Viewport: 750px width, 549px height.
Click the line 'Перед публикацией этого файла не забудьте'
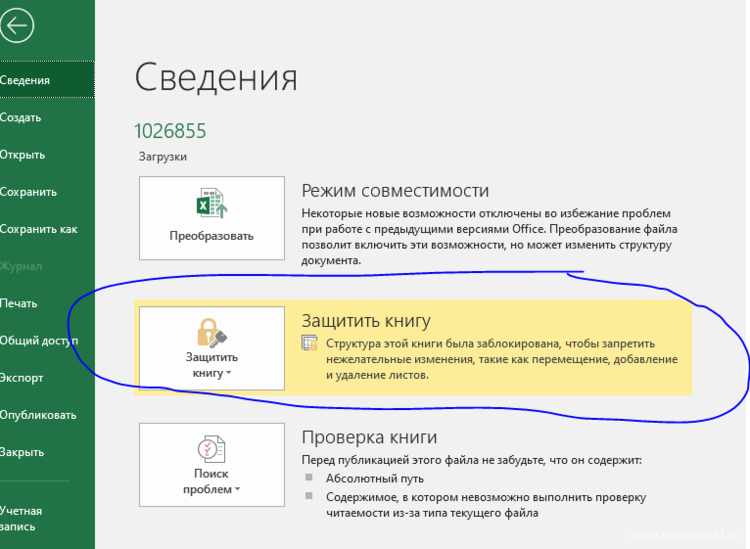coord(472,460)
